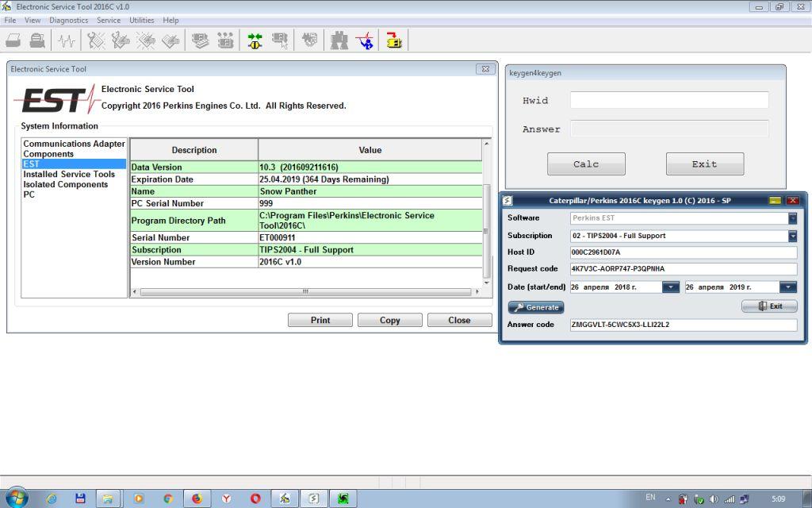Click the Close button in dialog
The image size is (812, 508).
[x=459, y=320]
